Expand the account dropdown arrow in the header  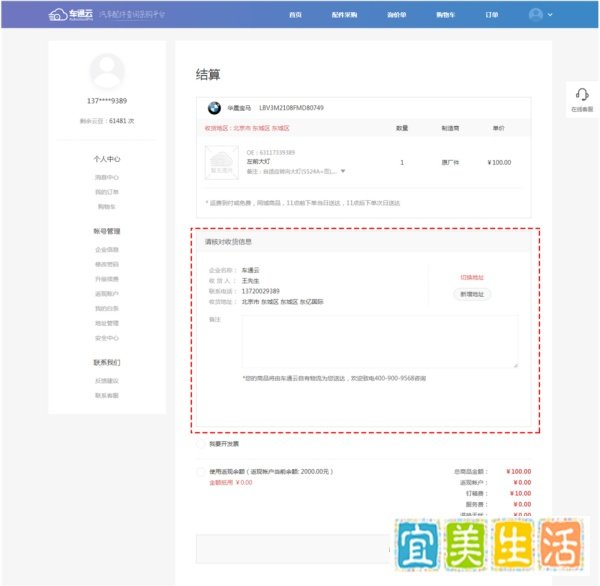550,15
